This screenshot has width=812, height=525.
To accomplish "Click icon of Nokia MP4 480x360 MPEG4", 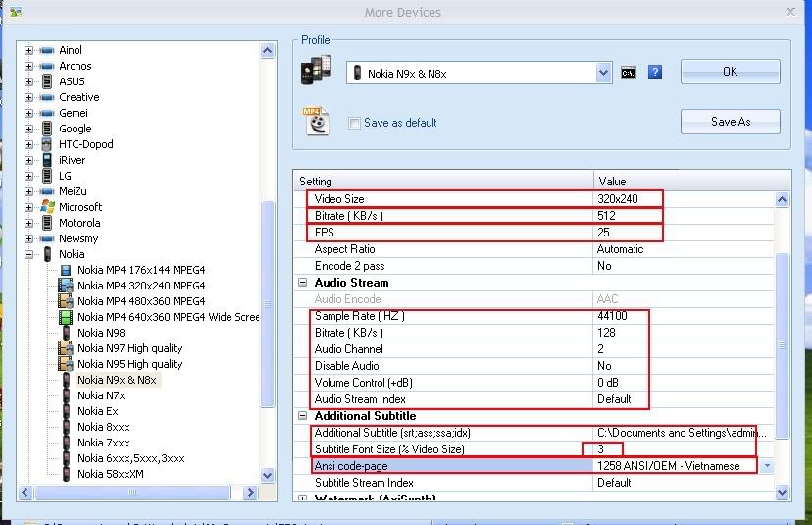I will tap(66, 301).
